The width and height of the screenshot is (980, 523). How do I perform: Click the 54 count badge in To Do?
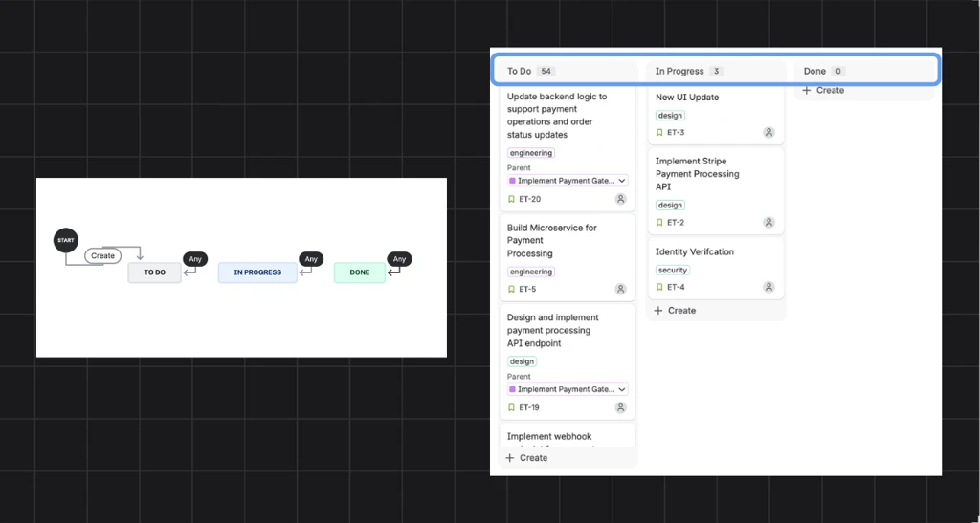pos(546,71)
